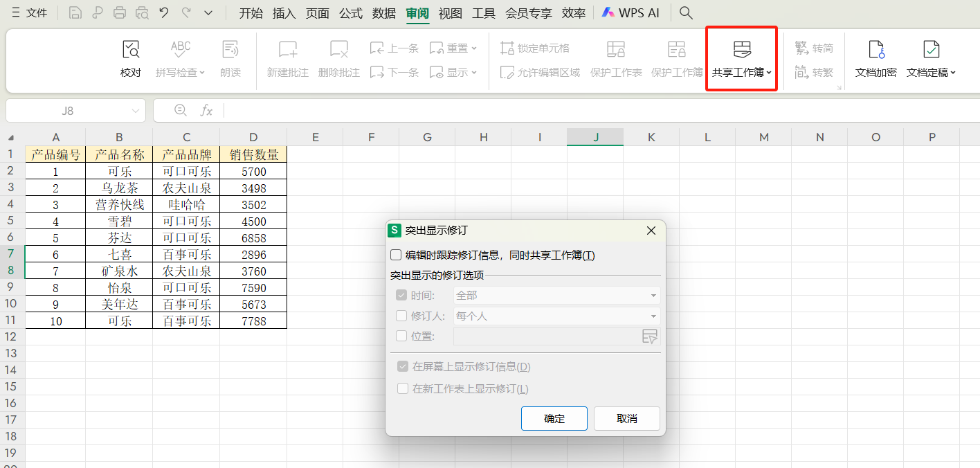980x468 pixels.
Task: Click the 取消 button to dismiss dialog
Action: [x=626, y=418]
